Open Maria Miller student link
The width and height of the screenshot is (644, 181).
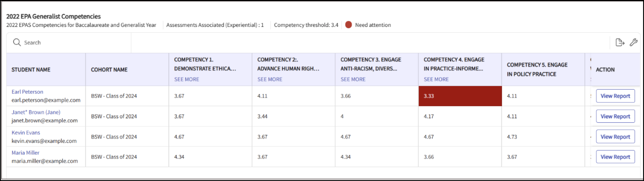(x=26, y=153)
